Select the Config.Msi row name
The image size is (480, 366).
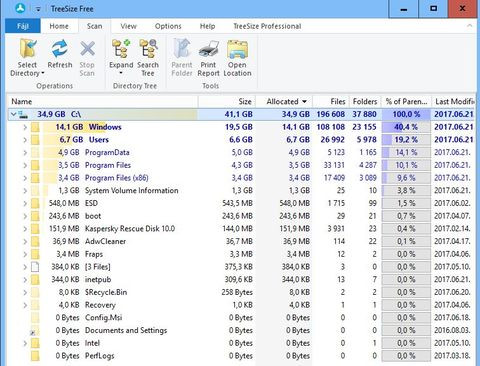(x=103, y=318)
